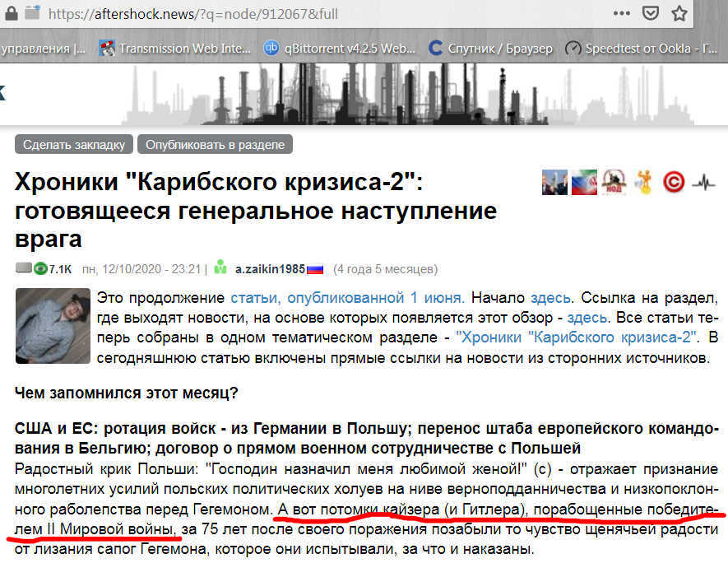
Task: Click the НОД tag icon
Action: point(614,182)
